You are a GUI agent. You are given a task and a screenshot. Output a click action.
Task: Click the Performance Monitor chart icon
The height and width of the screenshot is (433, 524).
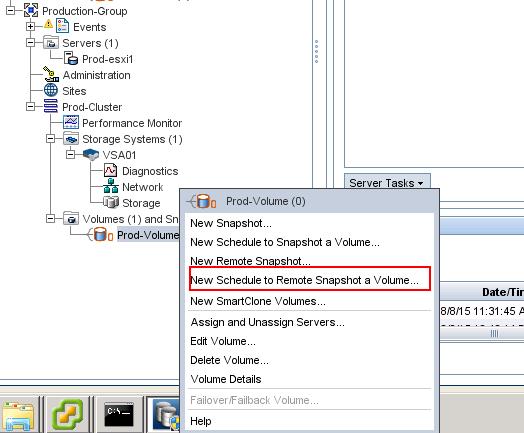click(x=71, y=122)
